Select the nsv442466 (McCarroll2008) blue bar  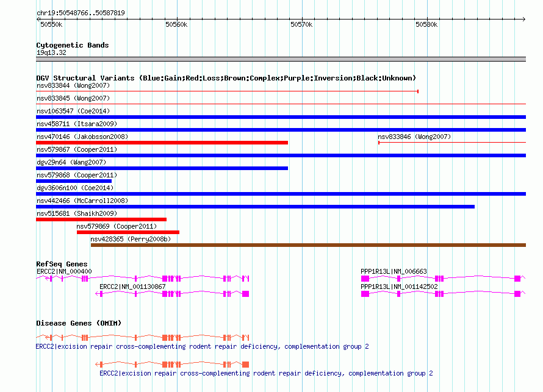coord(255,207)
